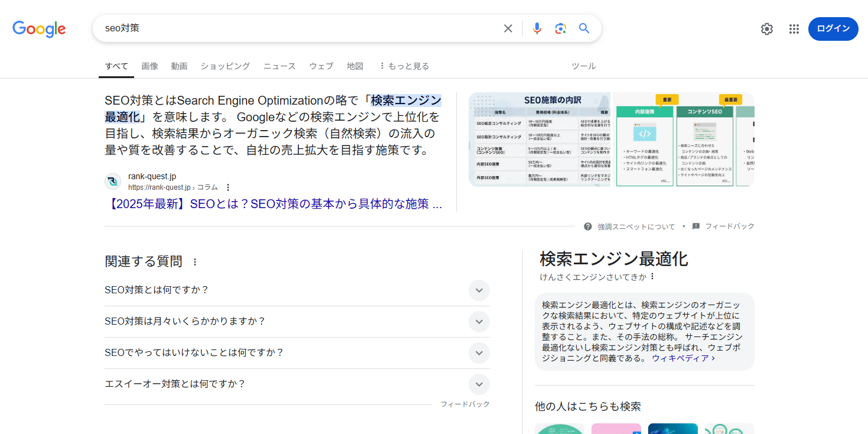Open three-dot menu beside けんさくエンジンさいてきか

(652, 277)
